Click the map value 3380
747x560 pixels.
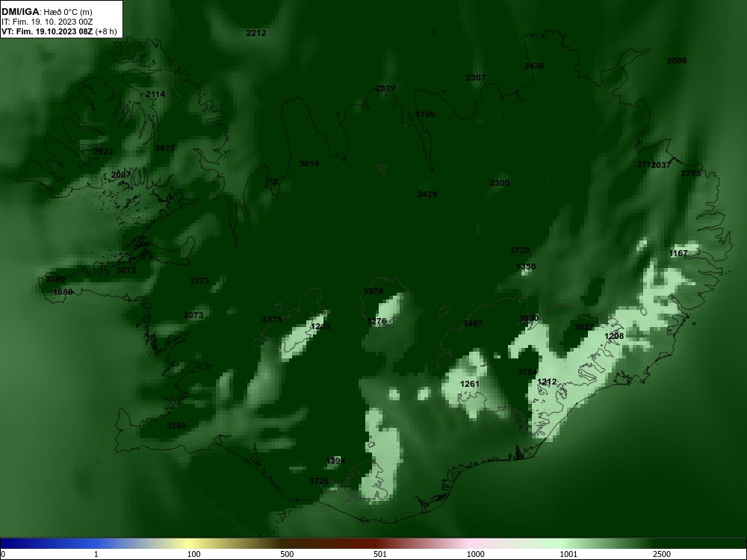click(55, 279)
